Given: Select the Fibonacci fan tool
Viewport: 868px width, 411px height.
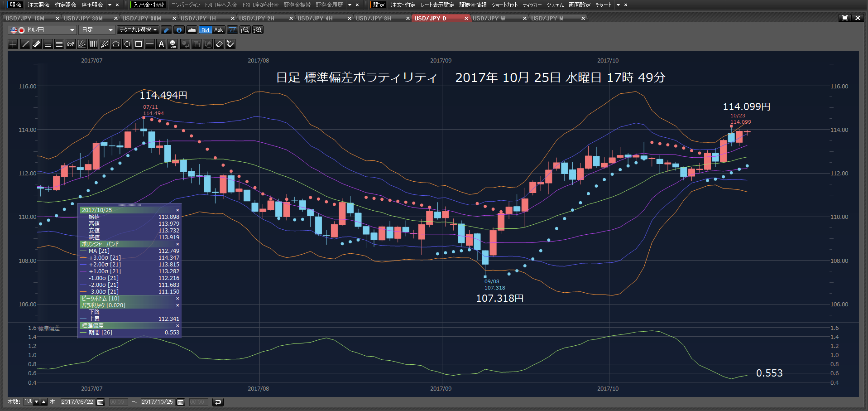Looking at the screenshot, I should point(82,44).
